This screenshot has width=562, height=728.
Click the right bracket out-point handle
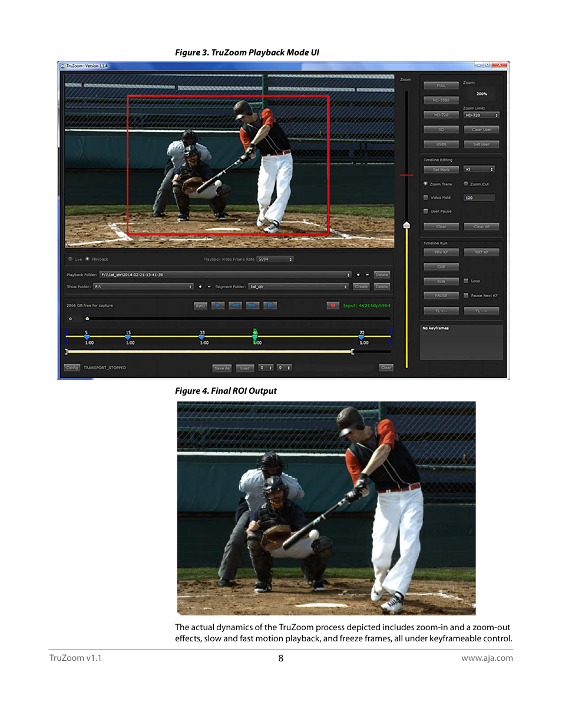(352, 352)
